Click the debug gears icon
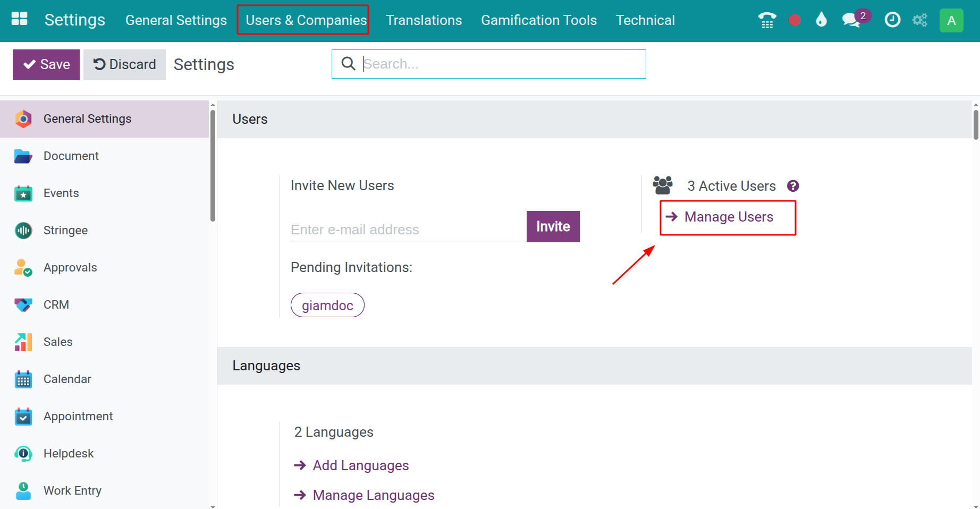This screenshot has height=509, width=980. pos(920,20)
